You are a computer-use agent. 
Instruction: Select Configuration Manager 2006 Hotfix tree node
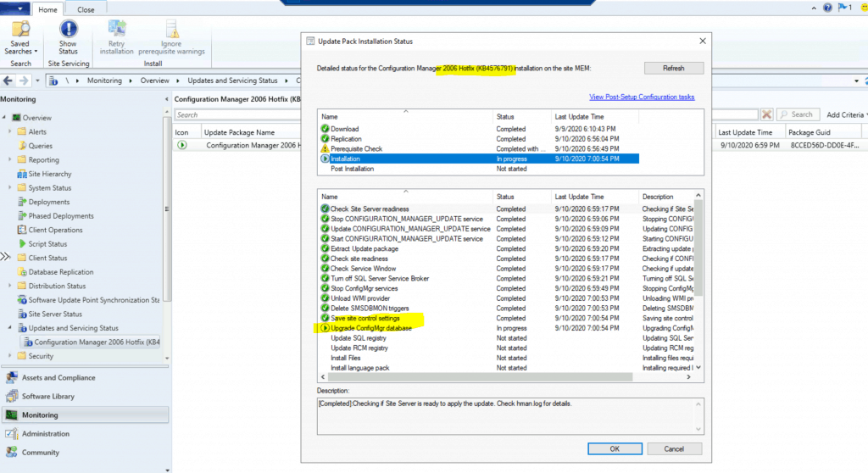(x=97, y=342)
